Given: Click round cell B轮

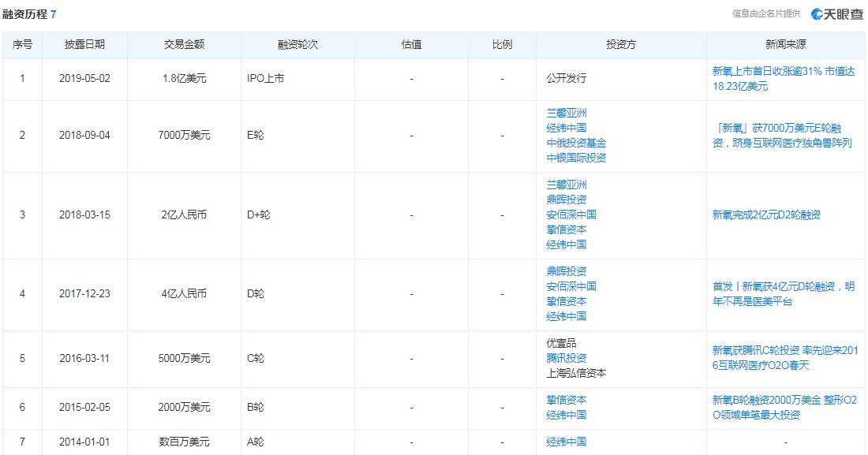Looking at the screenshot, I should tap(255, 408).
